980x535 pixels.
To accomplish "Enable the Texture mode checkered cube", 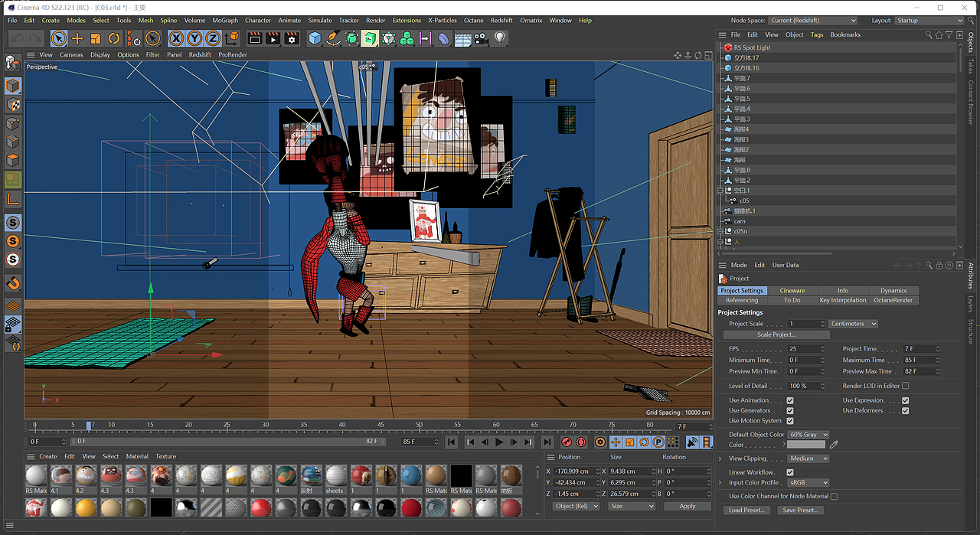I will (x=13, y=104).
